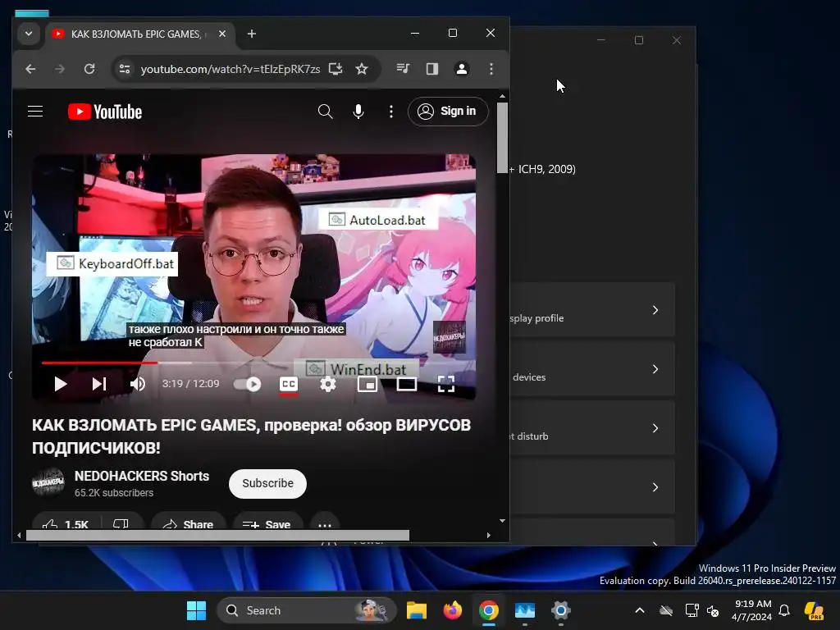Image resolution: width=840 pixels, height=630 pixels.
Task: Click the taskbar Search box
Action: click(x=307, y=610)
